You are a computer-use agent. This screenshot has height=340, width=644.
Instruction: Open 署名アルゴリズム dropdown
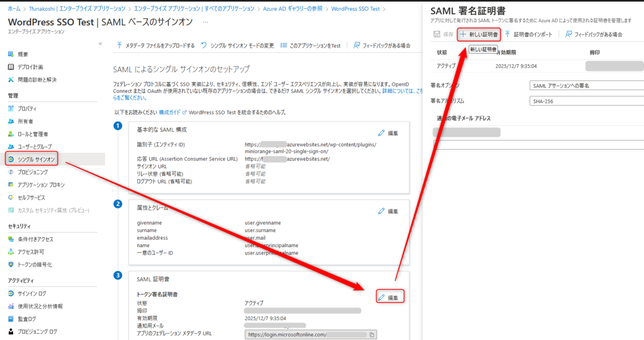click(586, 101)
